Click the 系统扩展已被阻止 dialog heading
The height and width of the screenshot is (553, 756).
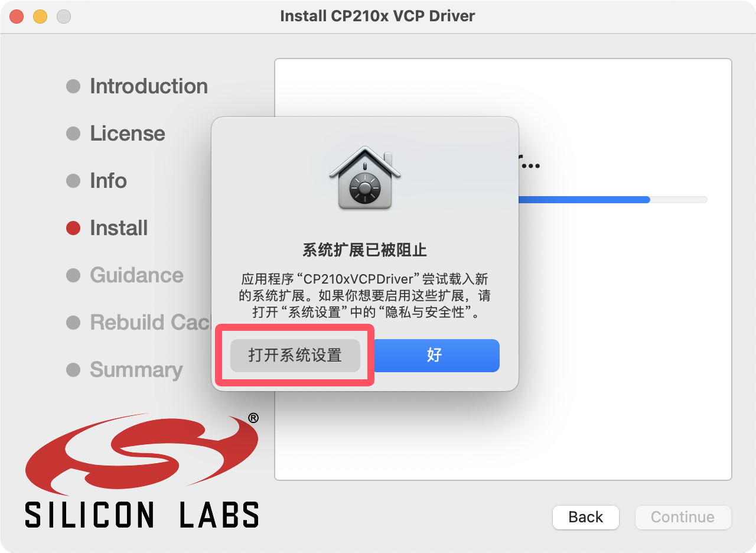(x=365, y=250)
